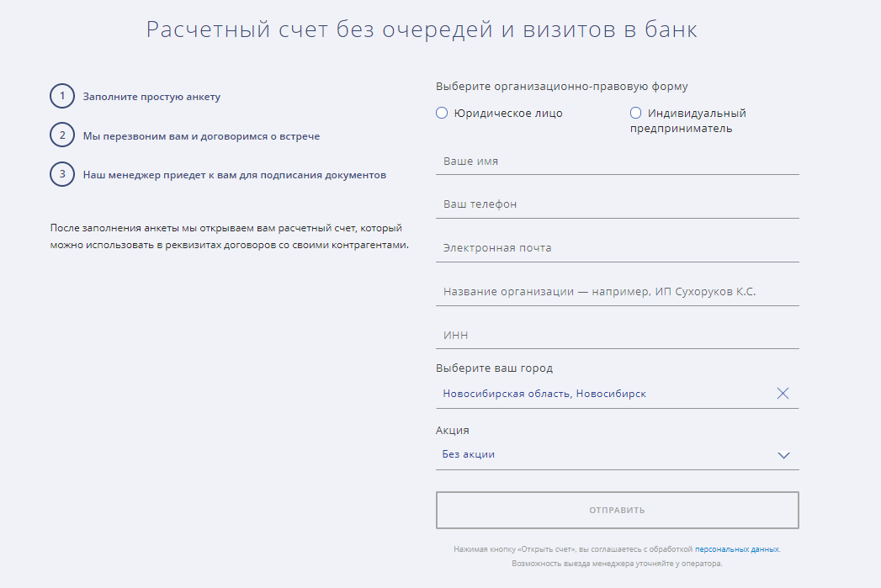
Task: Click the heading Расчетный счет без очередей
Action: 422,29
